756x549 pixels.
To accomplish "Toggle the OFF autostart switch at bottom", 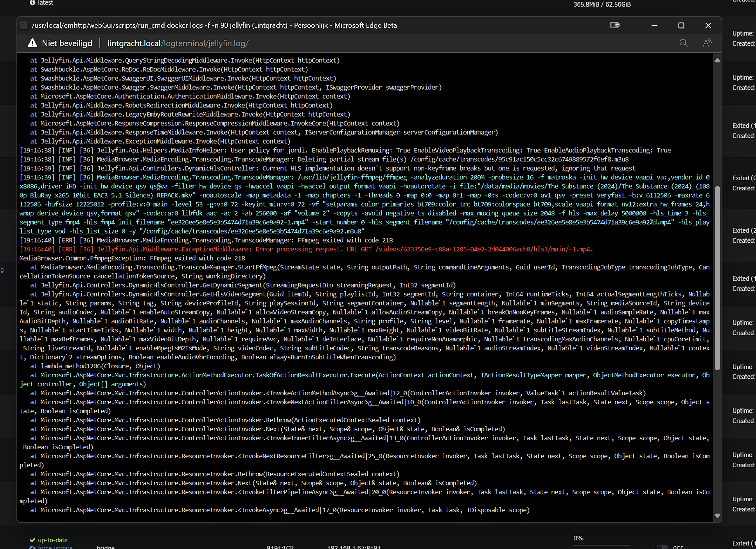I will click(662, 547).
